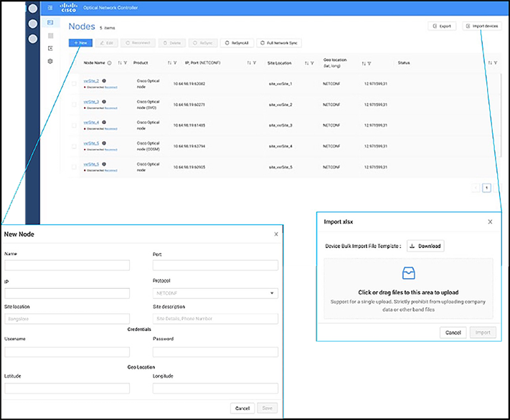
Task: Click the info icon next to xvSite_4
Action: click(104, 123)
